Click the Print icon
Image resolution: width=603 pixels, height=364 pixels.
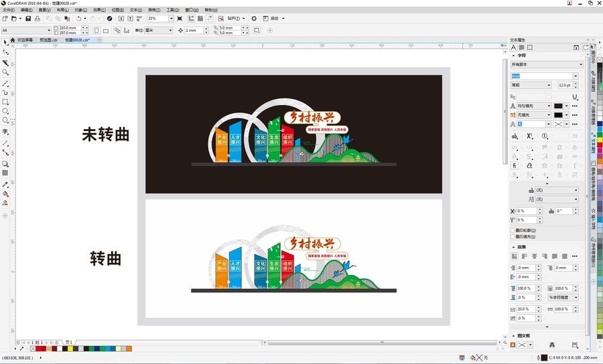click(x=38, y=19)
